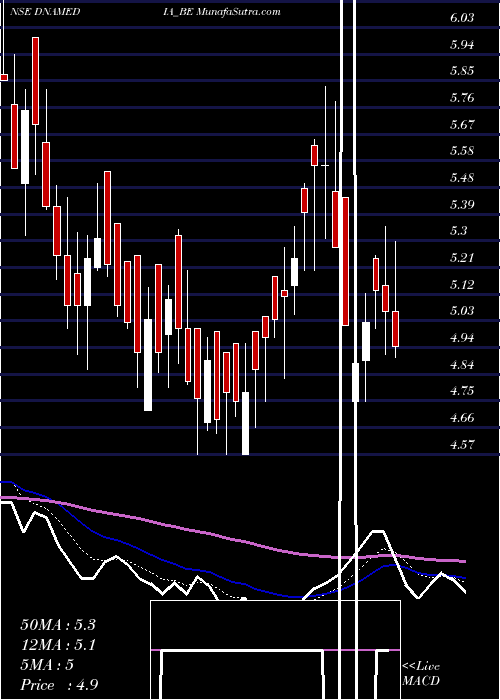Click the 5.12 price axis label
The width and height of the screenshot is (500, 700).
tap(462, 284)
